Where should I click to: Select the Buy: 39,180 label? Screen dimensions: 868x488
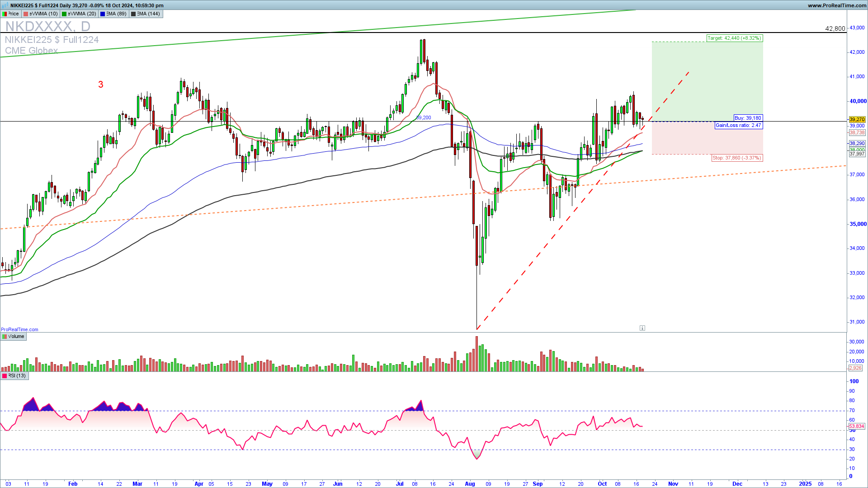pos(748,118)
